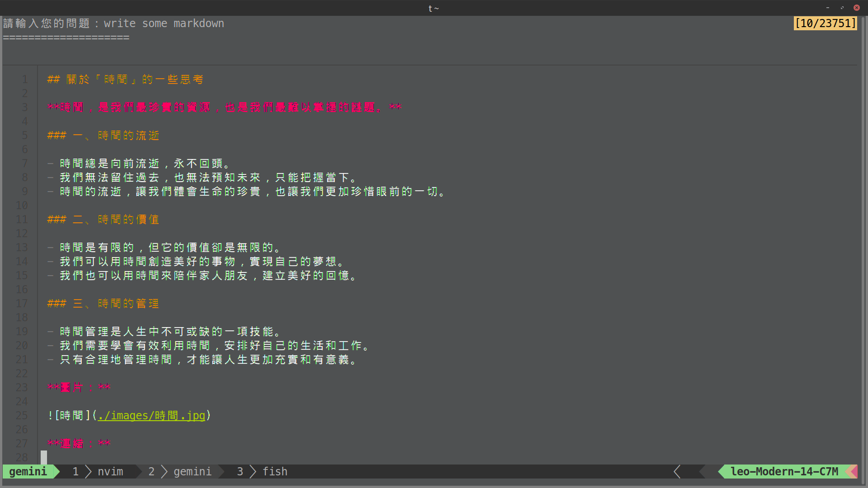Screen dimensions: 868x488
Task: Switch to tmux window 1 nvim
Action: coord(98,471)
